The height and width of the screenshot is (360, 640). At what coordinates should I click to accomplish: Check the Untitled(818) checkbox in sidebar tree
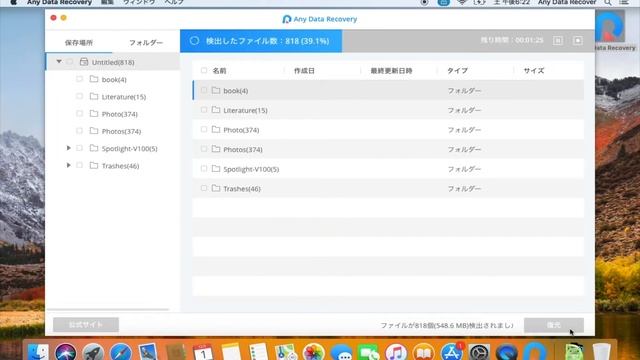click(x=70, y=62)
